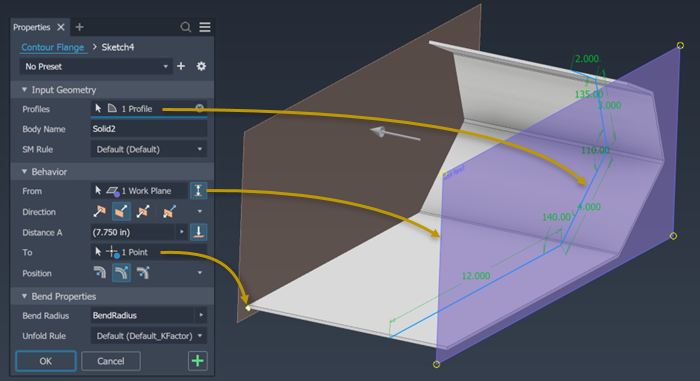Choose the symmetric Direction icon
Viewport: 700px width, 381px height.
pos(142,211)
